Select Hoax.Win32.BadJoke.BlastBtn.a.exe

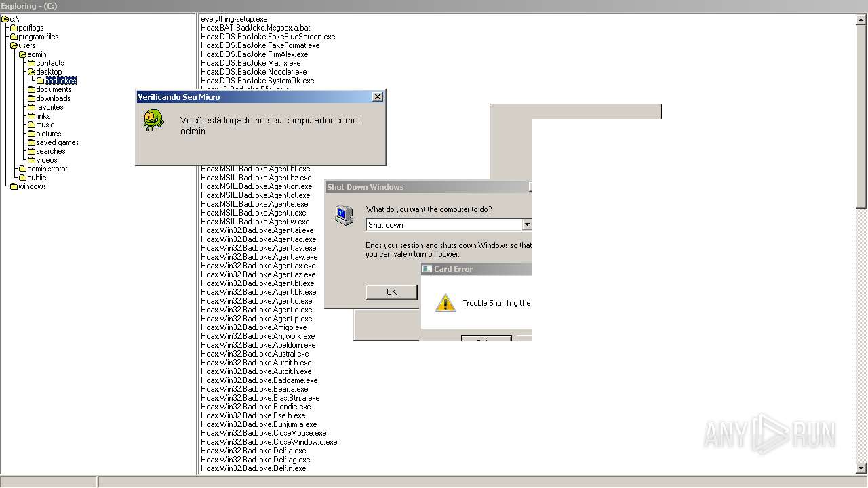[260, 398]
